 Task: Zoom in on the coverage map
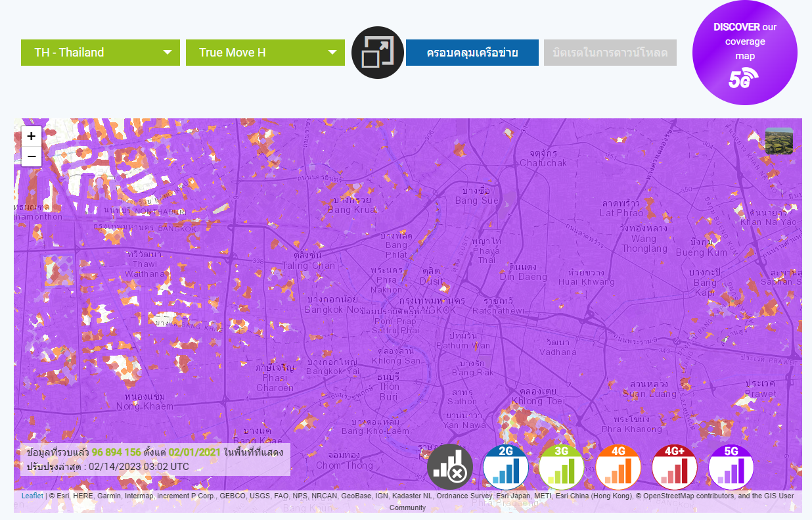tap(32, 136)
